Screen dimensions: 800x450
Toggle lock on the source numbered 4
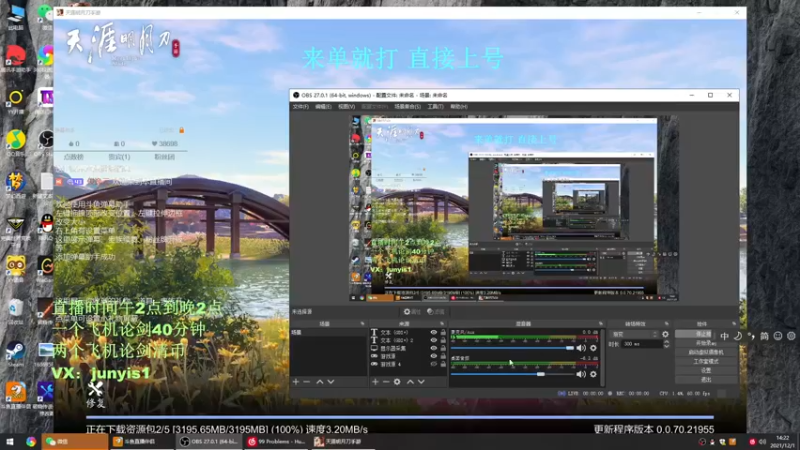click(x=443, y=364)
